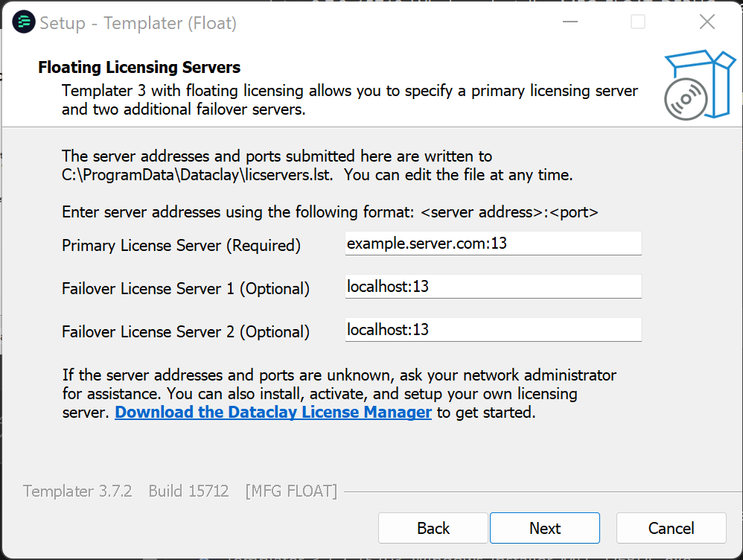Go Back to the previous setup step
Image resolution: width=743 pixels, height=560 pixels.
[433, 528]
